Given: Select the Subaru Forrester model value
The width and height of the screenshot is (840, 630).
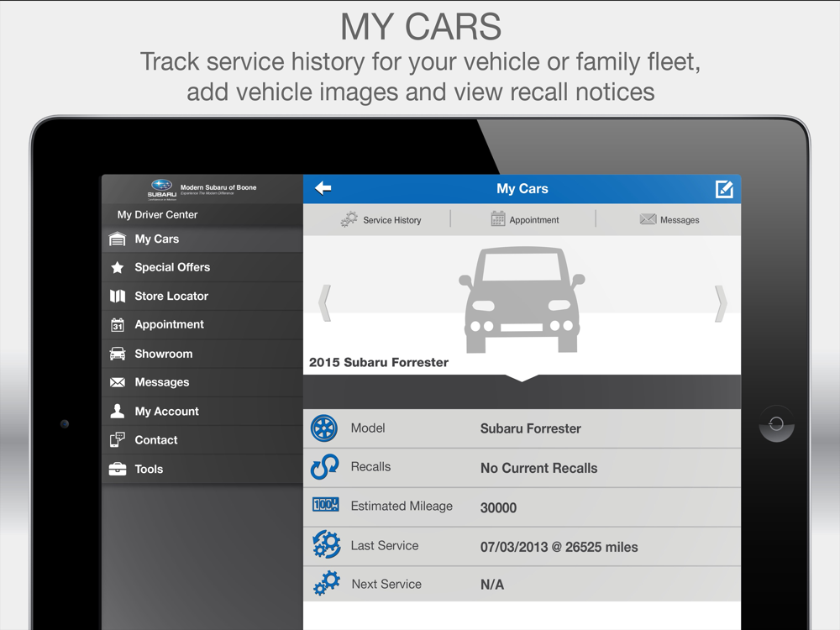Looking at the screenshot, I should tap(530, 428).
